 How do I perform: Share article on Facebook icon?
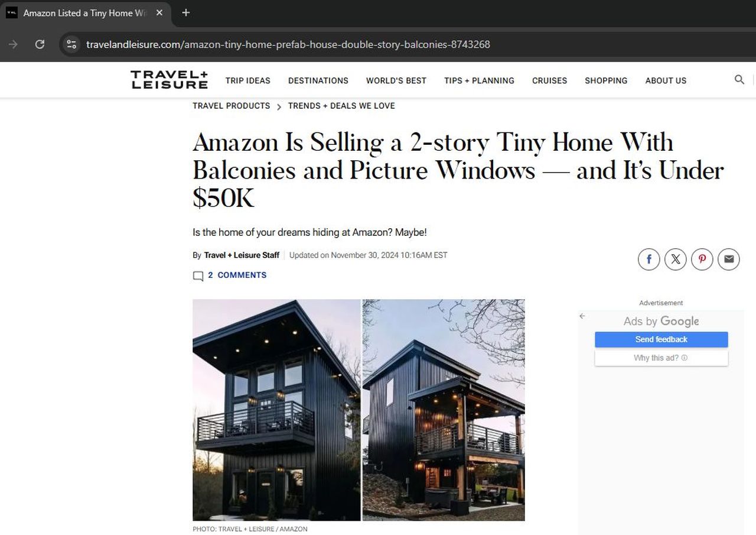point(649,259)
